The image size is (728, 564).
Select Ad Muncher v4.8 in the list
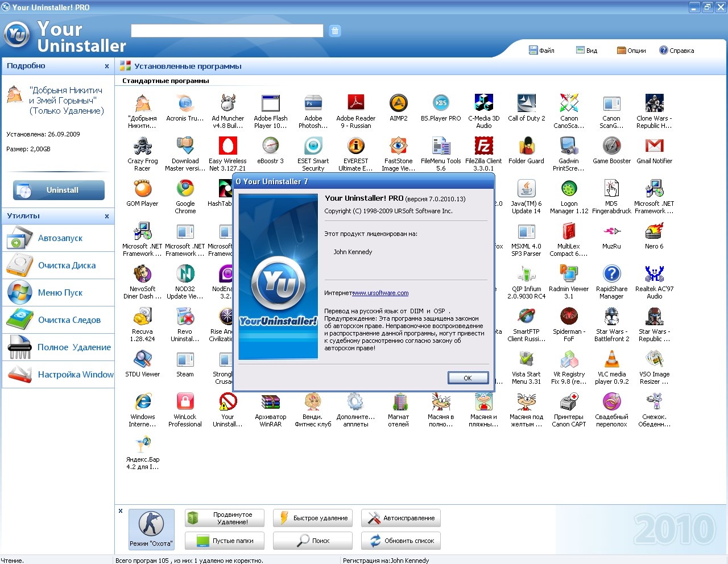pos(227,103)
